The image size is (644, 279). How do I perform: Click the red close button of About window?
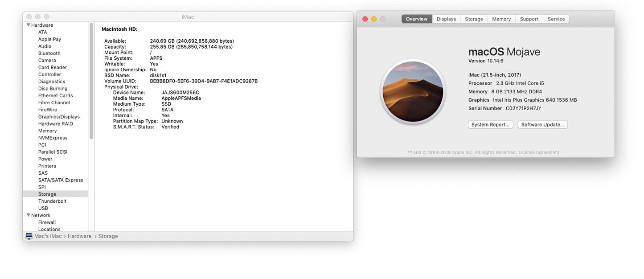point(365,19)
